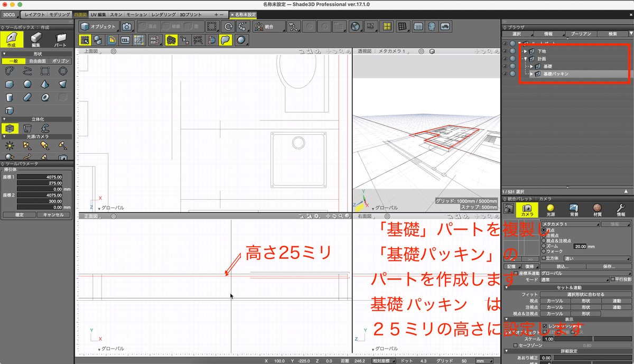Select the closed line shape tool
This screenshot has width=634, height=364.
10,71
